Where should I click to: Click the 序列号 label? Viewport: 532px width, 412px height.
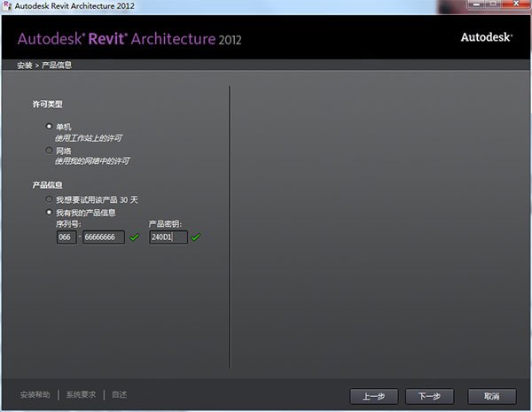[68, 224]
